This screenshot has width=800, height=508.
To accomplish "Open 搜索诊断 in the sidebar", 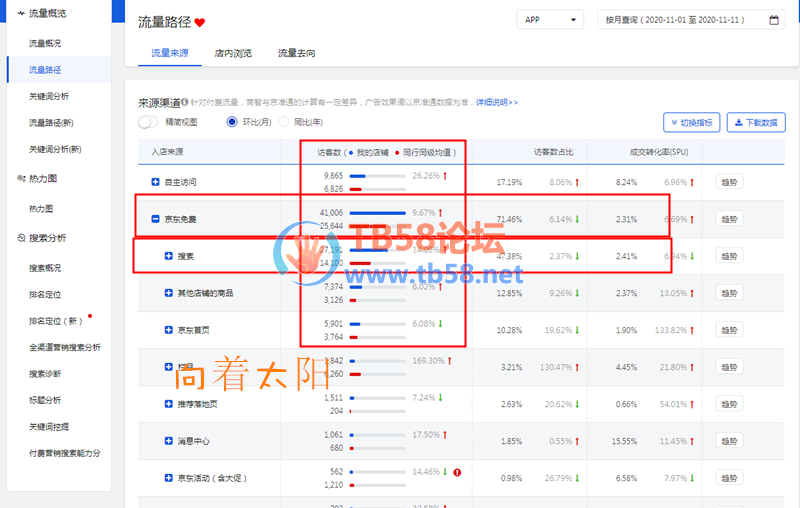I will tap(45, 374).
